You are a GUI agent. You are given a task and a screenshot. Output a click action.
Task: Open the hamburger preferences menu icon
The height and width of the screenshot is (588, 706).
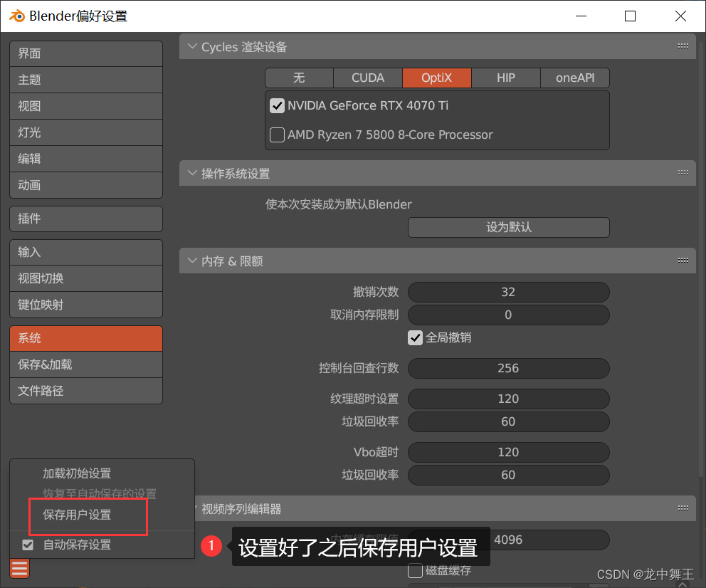click(19, 568)
